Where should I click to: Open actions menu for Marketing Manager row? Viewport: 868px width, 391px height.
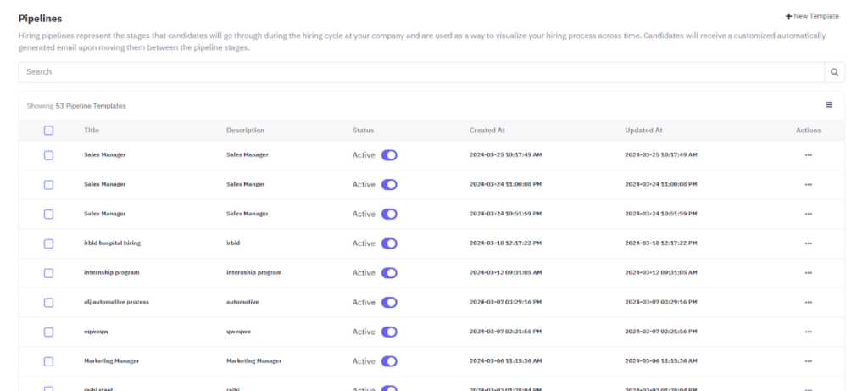808,361
